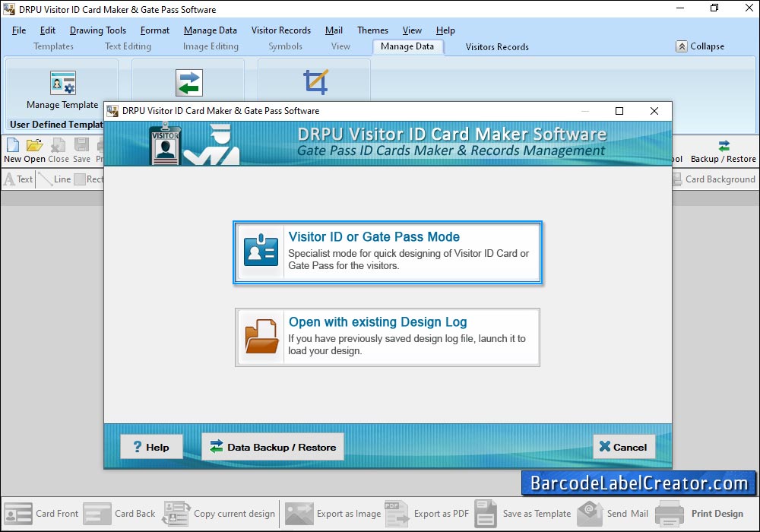Switch to the Image Editing ribbon tab
The height and width of the screenshot is (532, 760).
211,46
